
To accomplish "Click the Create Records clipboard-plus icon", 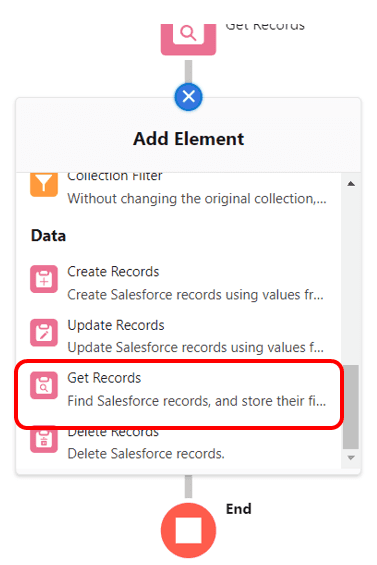I will click(x=44, y=279).
